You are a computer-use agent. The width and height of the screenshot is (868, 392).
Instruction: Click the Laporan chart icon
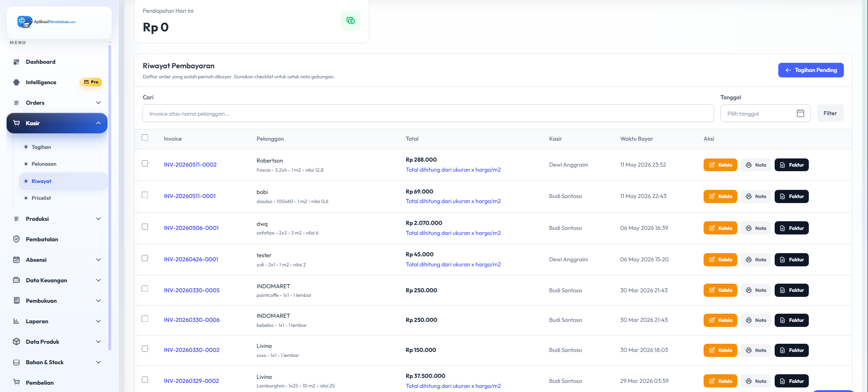(x=16, y=321)
